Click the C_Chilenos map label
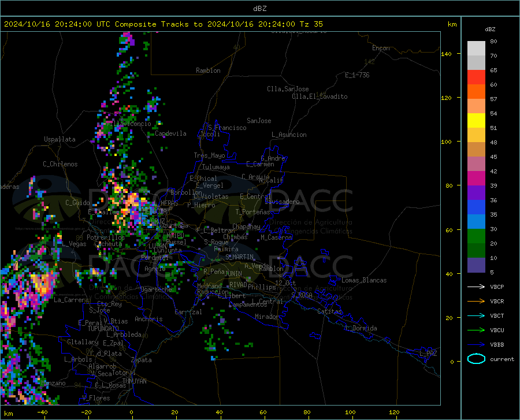The width and height of the screenshot is (520, 420). pyautogui.click(x=60, y=165)
